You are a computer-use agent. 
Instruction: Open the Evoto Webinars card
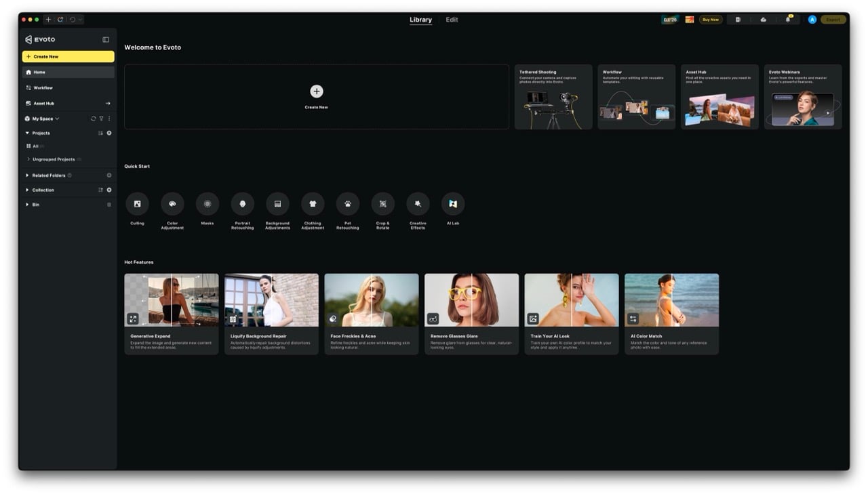tap(803, 97)
